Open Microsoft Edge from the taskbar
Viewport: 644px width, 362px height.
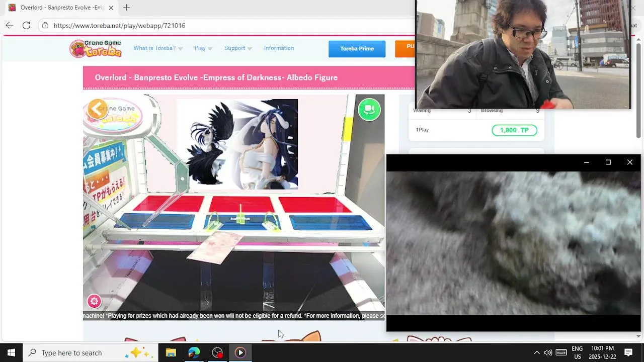194,352
